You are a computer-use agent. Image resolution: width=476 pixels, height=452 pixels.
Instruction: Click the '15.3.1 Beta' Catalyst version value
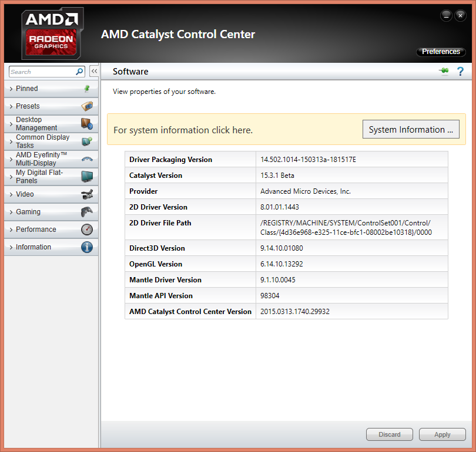[x=277, y=175]
